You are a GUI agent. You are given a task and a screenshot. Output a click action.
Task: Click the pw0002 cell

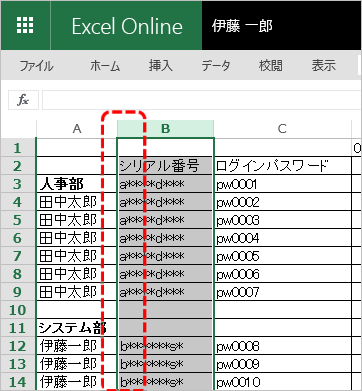pyautogui.click(x=283, y=202)
